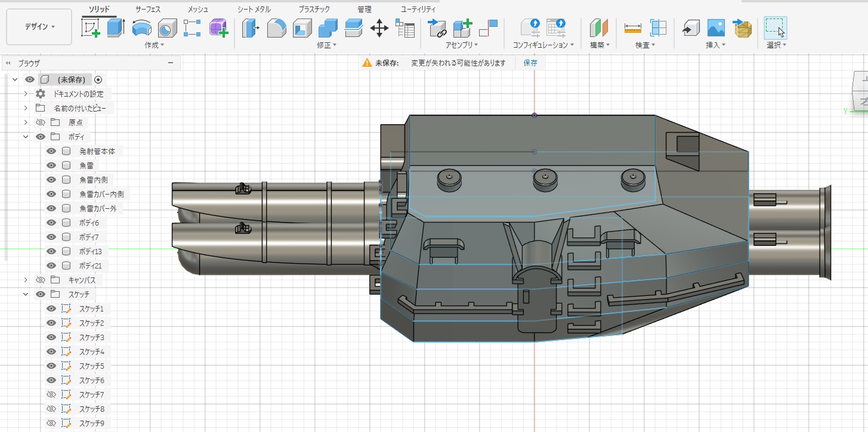
Task: Hide the 魚雷 body
Action: (51, 165)
